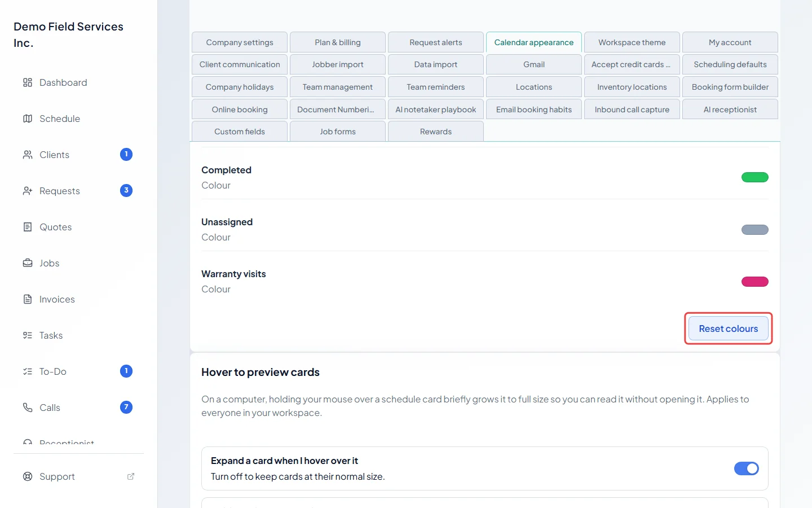Click the Hover to preview cards heading
The width and height of the screenshot is (812, 508).
[261, 372]
